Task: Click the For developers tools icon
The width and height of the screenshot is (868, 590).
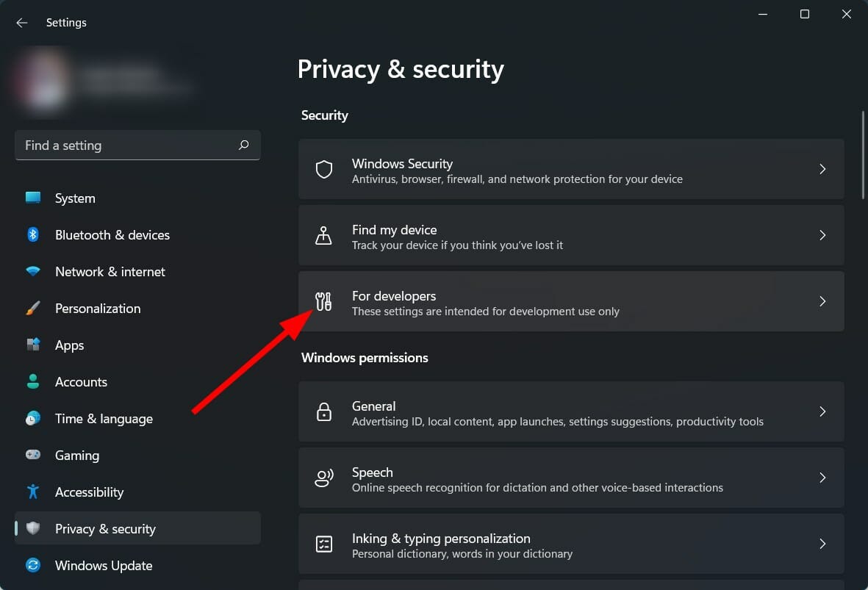Action: (x=324, y=301)
